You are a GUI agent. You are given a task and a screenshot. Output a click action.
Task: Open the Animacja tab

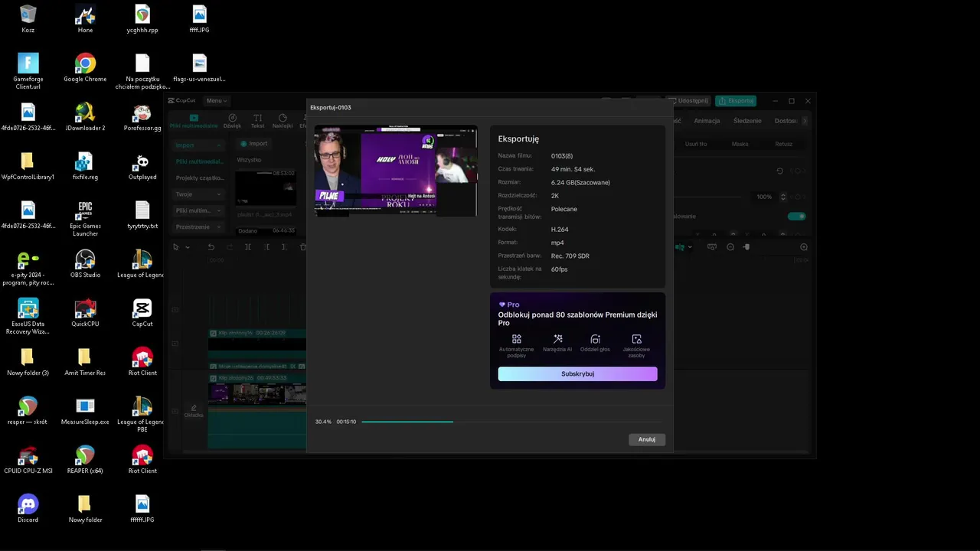click(x=707, y=121)
